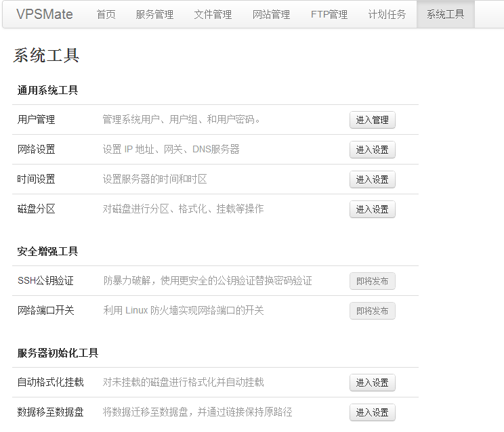Select the 磁盘分区 row label text
Screen dimensions: 504x432
point(37,209)
